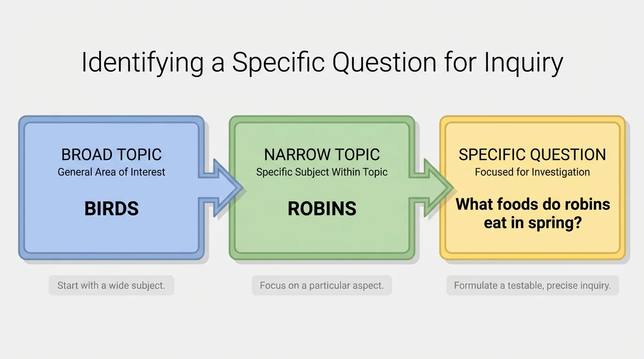Click the "General Area of Interest" subtitle
Screen dimensions: 644x359
point(111,172)
